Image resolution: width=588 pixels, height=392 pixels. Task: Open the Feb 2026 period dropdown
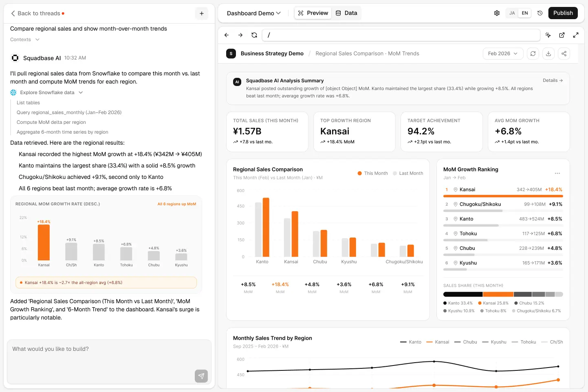pyautogui.click(x=503, y=53)
